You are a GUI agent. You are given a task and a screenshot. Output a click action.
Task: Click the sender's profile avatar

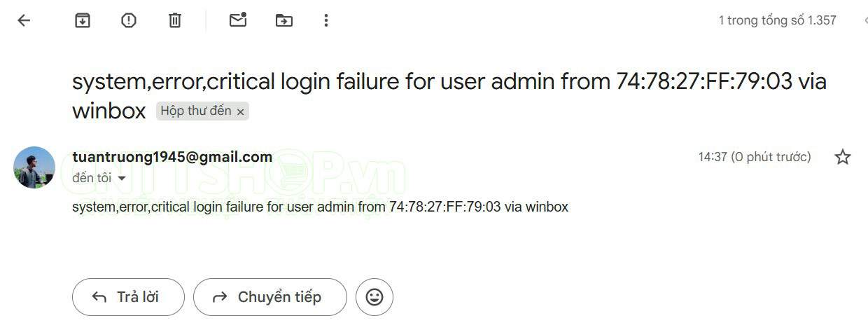coord(34,167)
